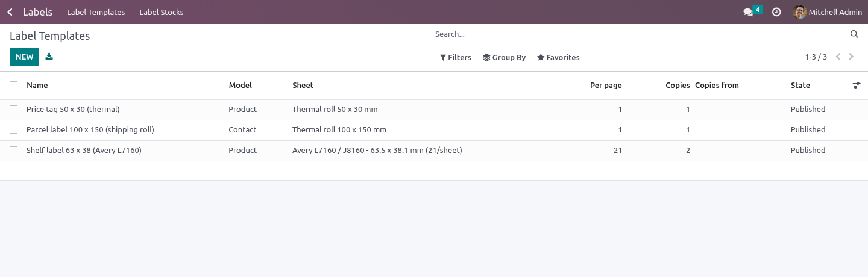Open 'Shelf label 63 x 38 (Avery L7160)' record
This screenshot has height=277, width=868.
(x=84, y=151)
